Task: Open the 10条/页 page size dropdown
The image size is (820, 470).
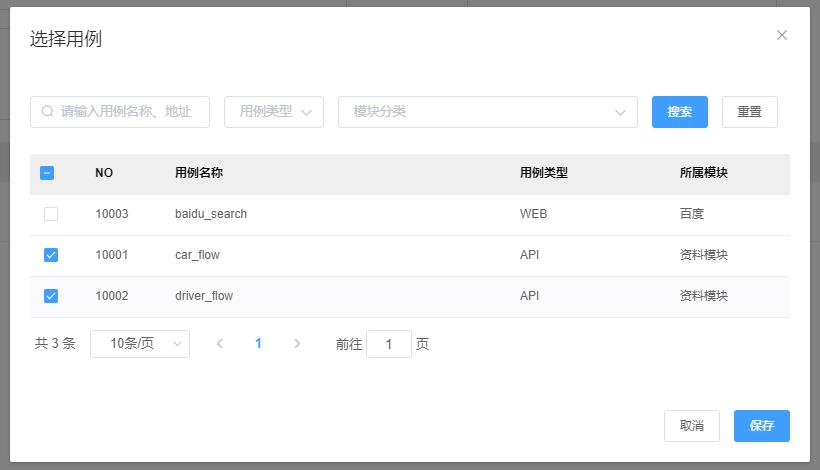Action: point(140,344)
